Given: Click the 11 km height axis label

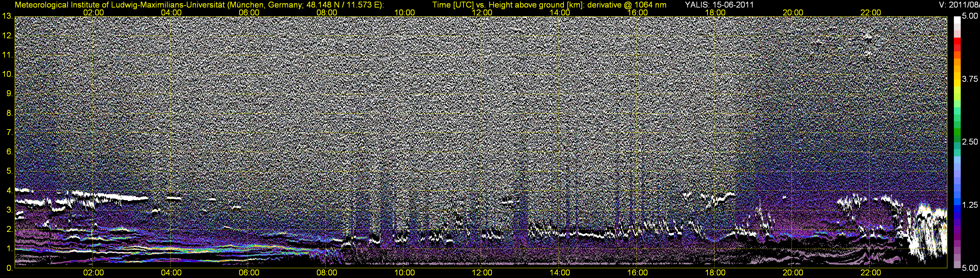Looking at the screenshot, I should tap(7, 55).
